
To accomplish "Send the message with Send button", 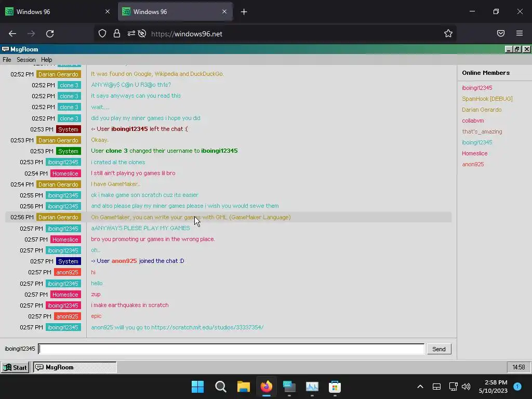I will click(438, 349).
